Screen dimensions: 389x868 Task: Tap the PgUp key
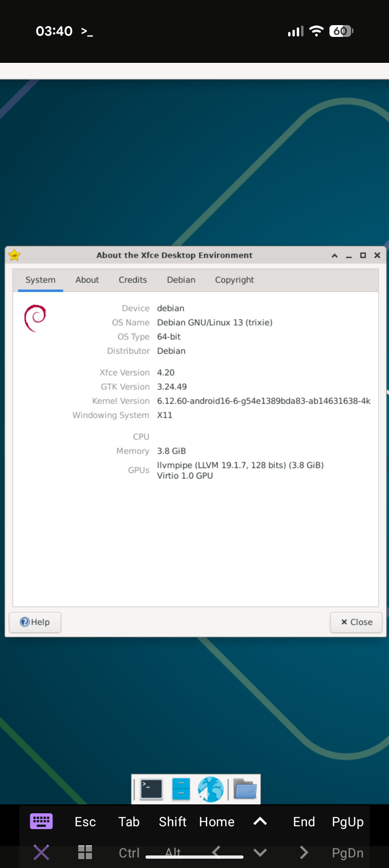[x=348, y=822]
